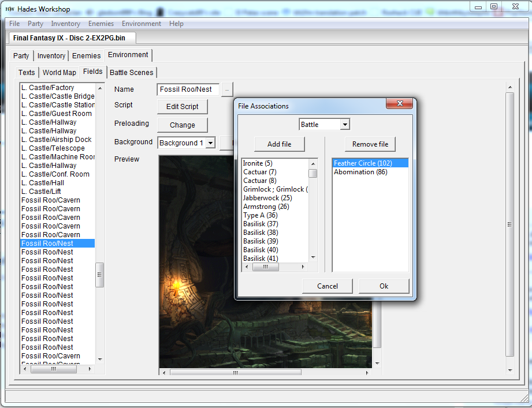Click right arrow of available files horizontal scrollbar
Image resolution: width=532 pixels, height=408 pixels.
point(303,267)
